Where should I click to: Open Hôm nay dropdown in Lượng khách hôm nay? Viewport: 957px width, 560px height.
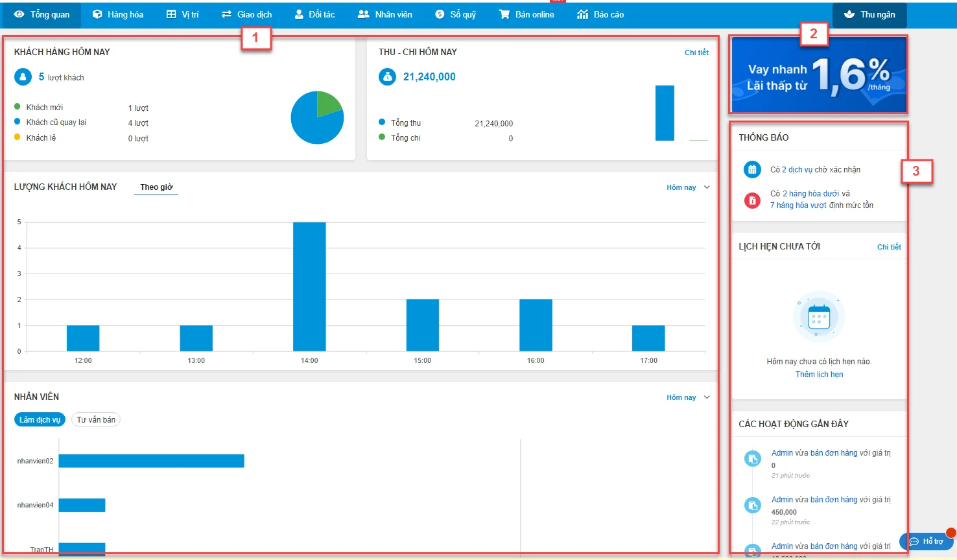point(688,187)
